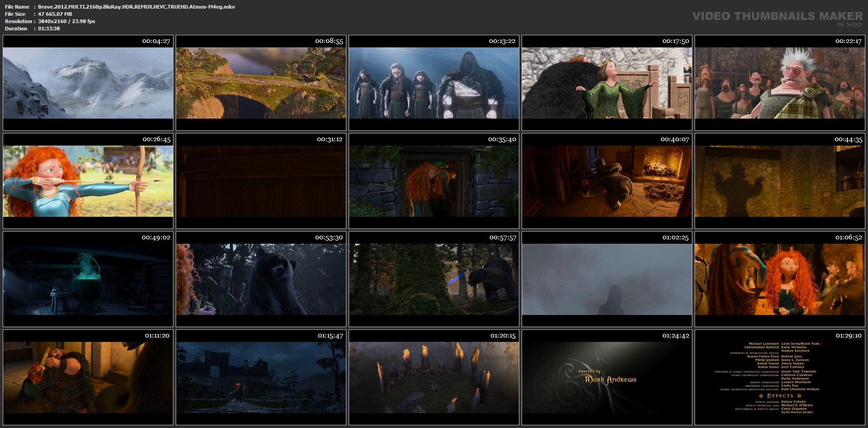The image size is (868, 428).
Task: Select the glowing green cauldron thumbnail
Action: (x=88, y=279)
